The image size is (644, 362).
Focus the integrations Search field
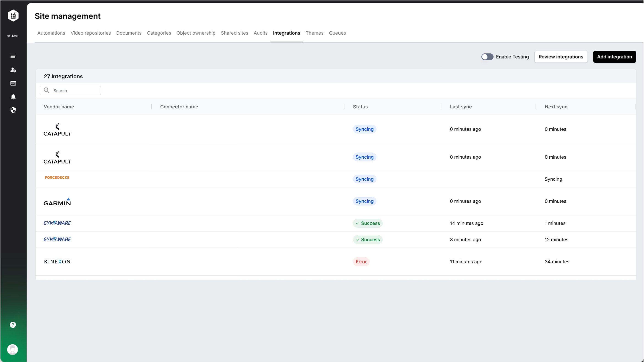pyautogui.click(x=70, y=90)
